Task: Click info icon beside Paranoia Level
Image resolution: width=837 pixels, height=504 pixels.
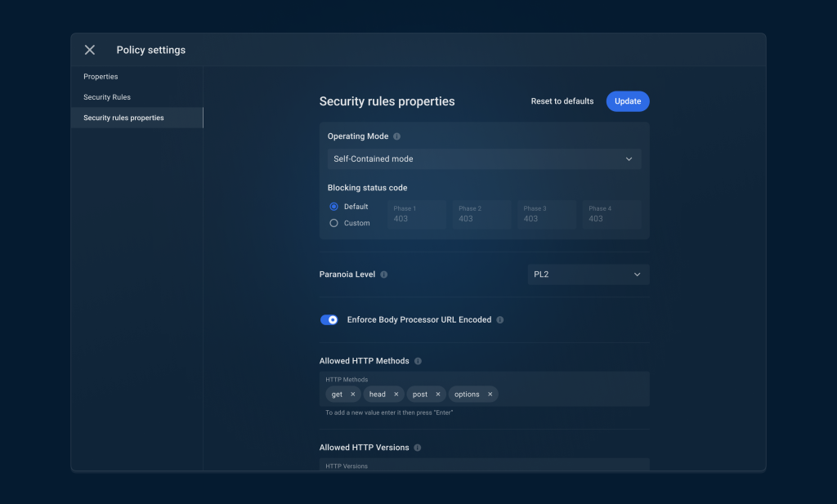Action: (x=384, y=274)
